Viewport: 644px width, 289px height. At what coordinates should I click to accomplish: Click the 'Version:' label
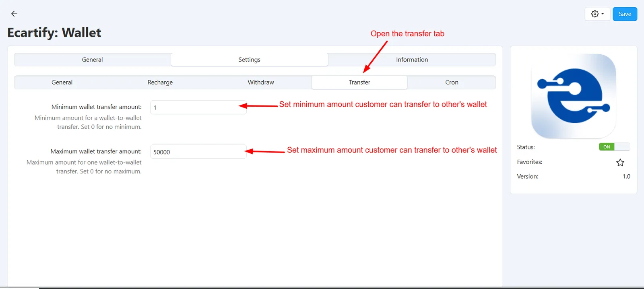[x=528, y=176]
